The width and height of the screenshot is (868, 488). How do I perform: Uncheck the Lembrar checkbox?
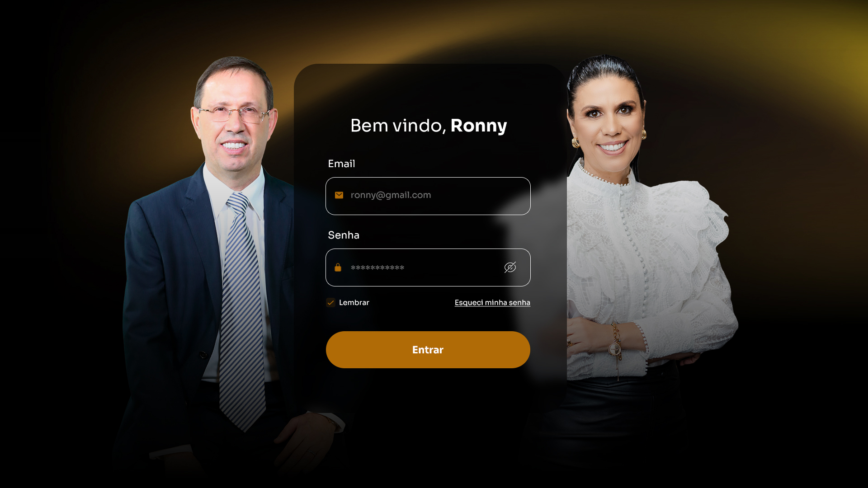pos(330,303)
